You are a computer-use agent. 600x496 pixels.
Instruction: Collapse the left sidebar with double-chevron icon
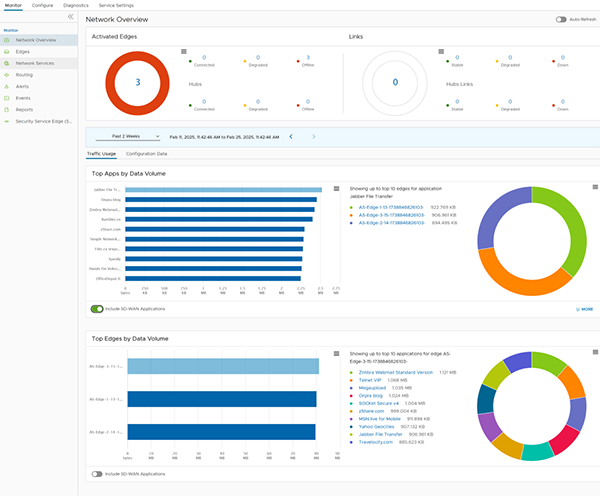click(x=70, y=18)
